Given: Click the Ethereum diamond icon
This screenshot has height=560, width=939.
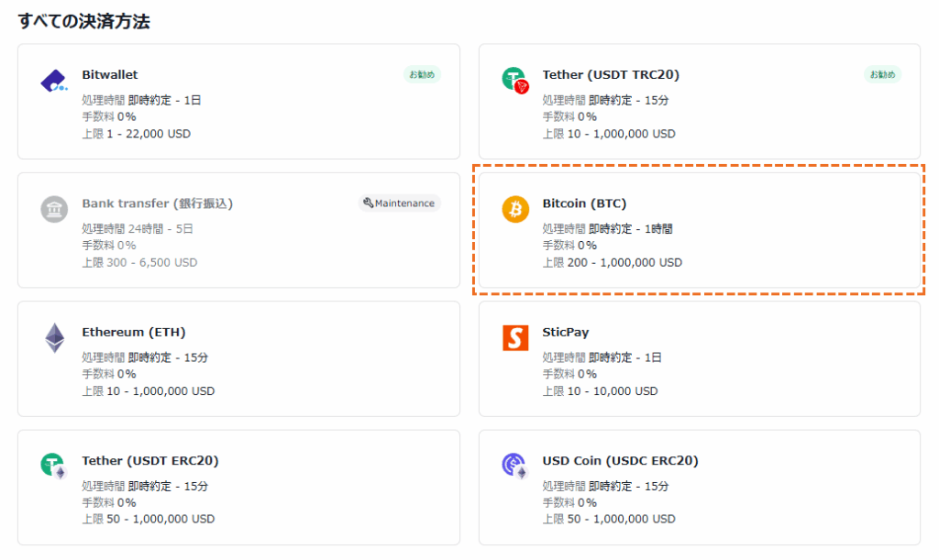Looking at the screenshot, I should point(54,338).
